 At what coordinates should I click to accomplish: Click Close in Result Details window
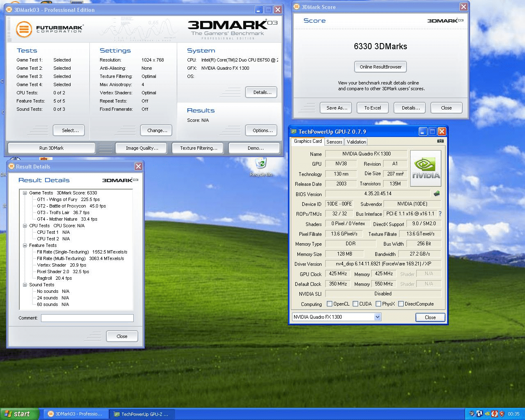pos(122,336)
